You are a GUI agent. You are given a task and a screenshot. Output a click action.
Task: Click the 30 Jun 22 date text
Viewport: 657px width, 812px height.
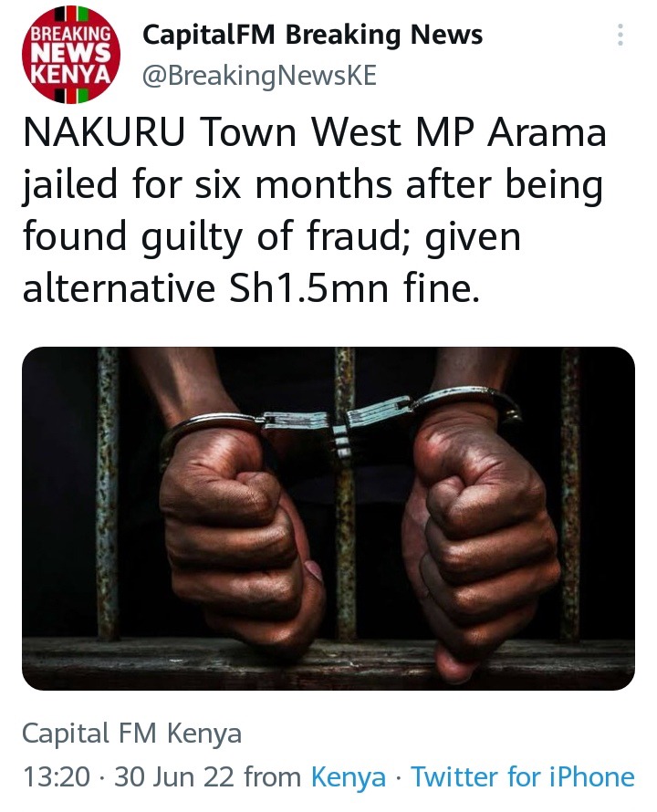174,776
